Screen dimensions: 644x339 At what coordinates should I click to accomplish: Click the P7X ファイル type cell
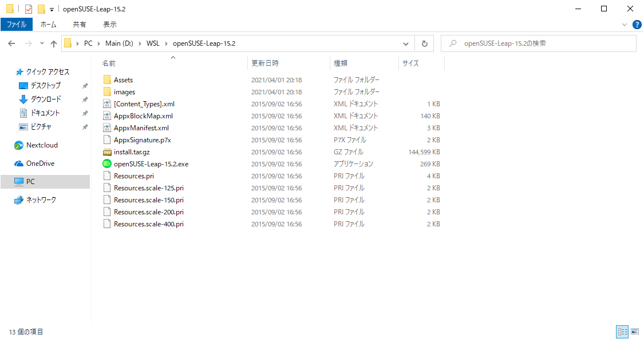click(x=350, y=140)
